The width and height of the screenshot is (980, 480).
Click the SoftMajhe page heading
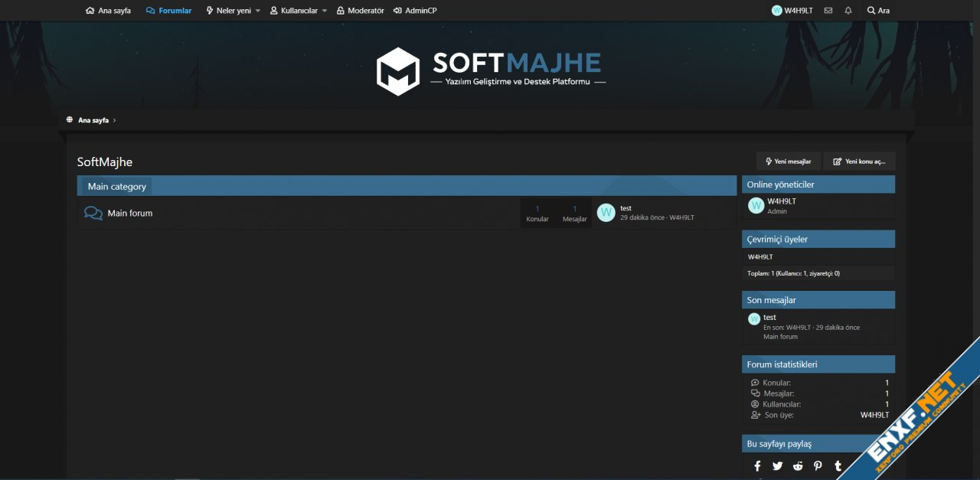(105, 162)
